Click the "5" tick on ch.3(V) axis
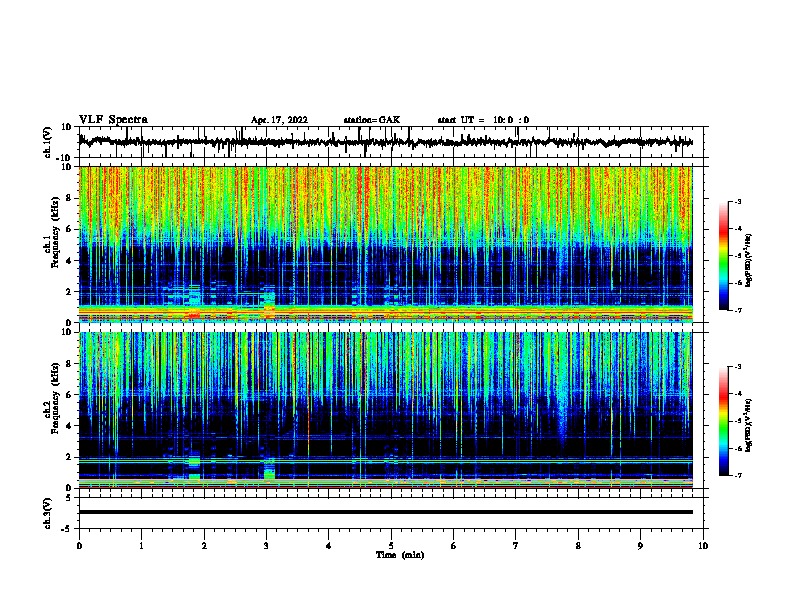This screenshot has height=612, width=792. [69, 497]
